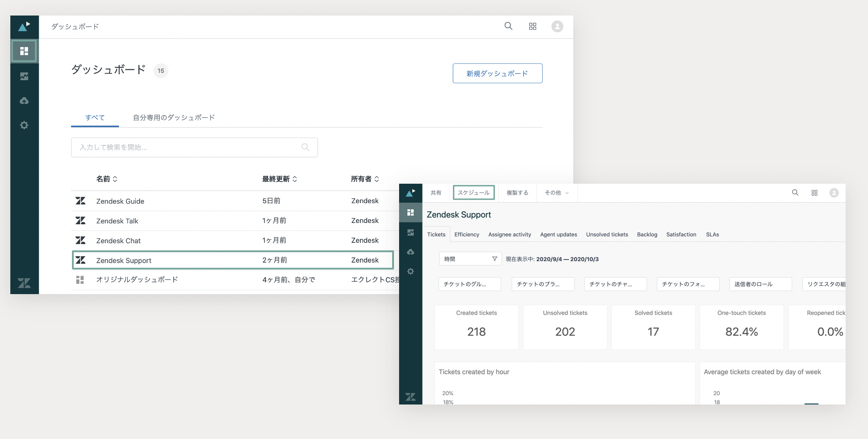Switch to the Agent updates tab
Screen dimensions: 868x439
click(559, 234)
